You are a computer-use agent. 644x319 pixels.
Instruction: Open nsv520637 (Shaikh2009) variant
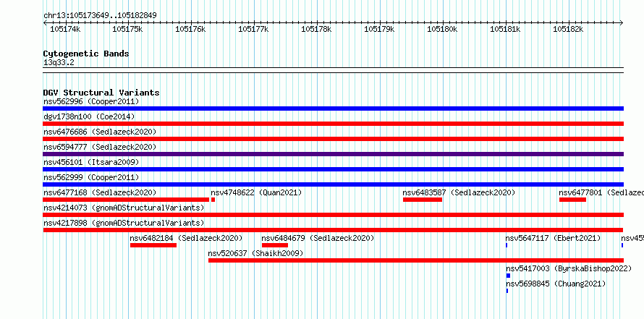[256, 253]
